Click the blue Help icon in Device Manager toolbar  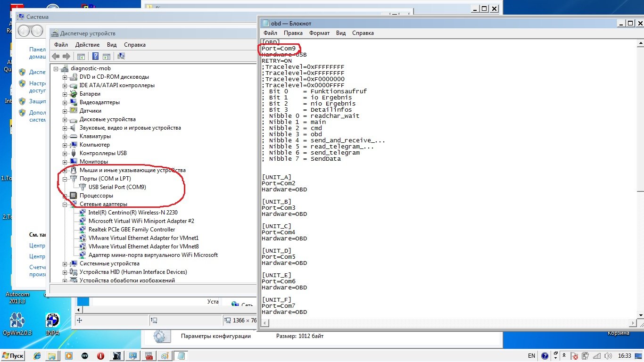click(95, 57)
